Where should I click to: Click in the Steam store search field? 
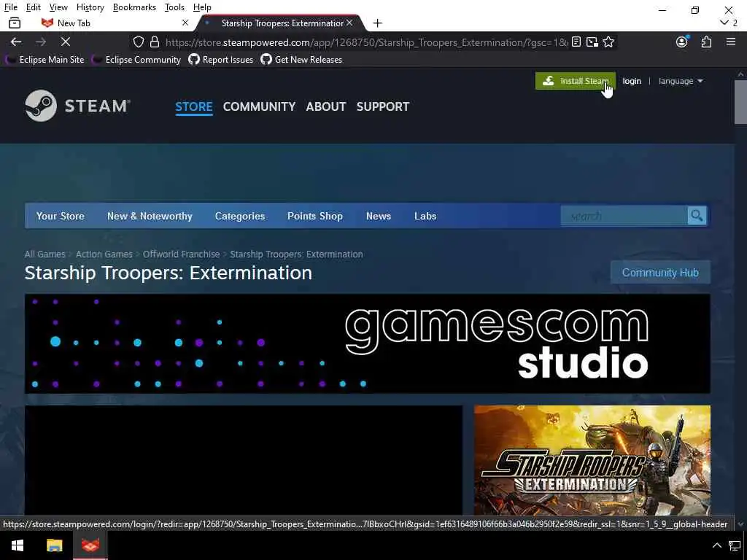click(624, 216)
